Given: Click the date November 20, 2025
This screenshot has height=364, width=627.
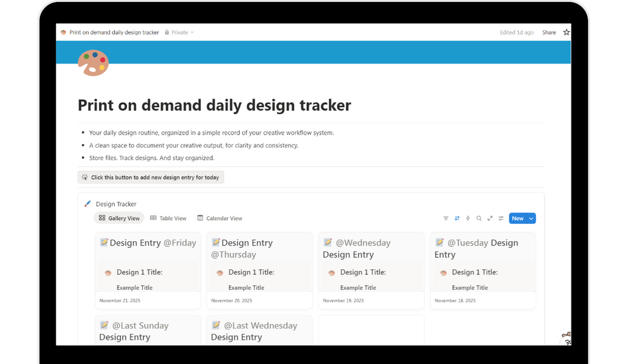Looking at the screenshot, I should [231, 300].
